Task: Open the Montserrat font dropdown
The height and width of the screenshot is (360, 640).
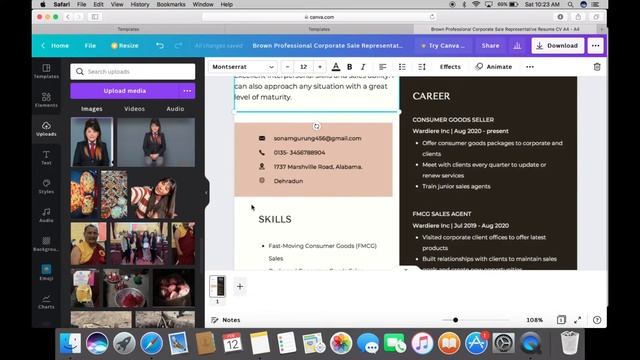Action: point(243,67)
